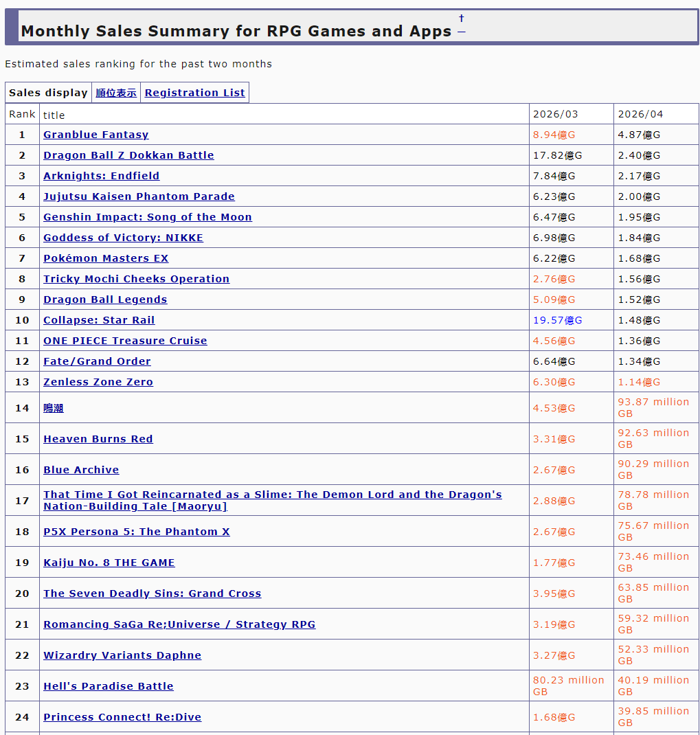Click the Monthly Sales Summary heading
Viewport: 700px width, 735px height.
(236, 31)
